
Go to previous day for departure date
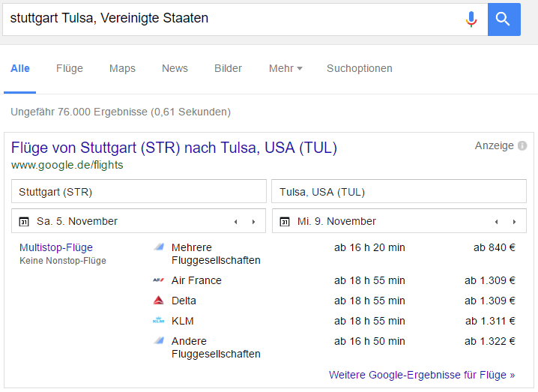[236, 222]
